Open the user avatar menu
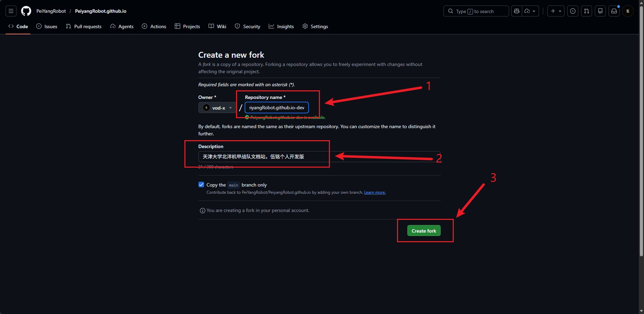This screenshot has width=644, height=314. (627, 11)
